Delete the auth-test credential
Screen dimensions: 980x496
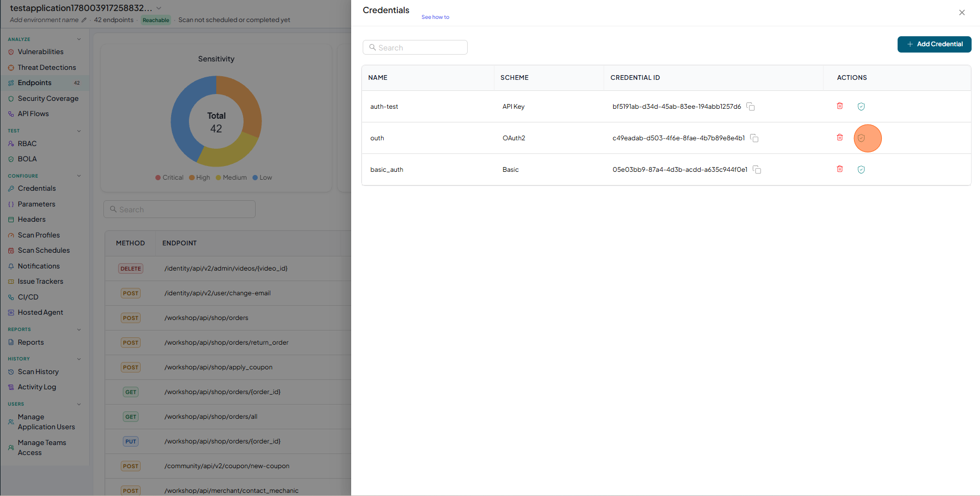[x=840, y=106]
